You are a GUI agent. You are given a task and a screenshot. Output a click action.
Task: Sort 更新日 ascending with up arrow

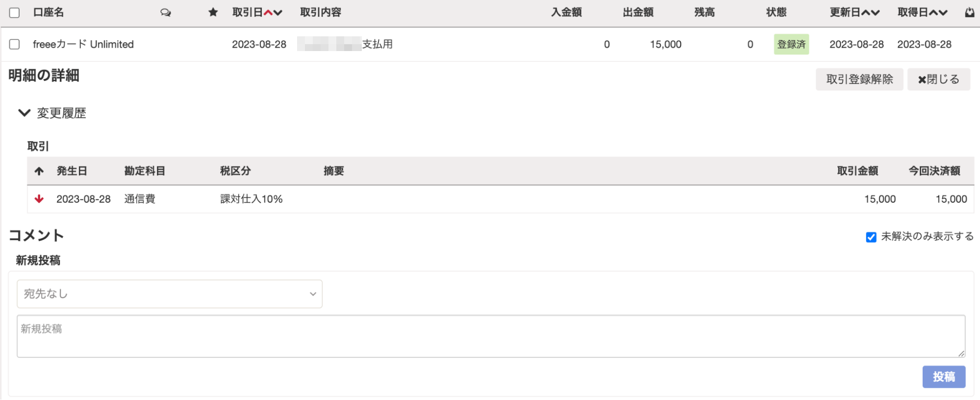coord(865,13)
